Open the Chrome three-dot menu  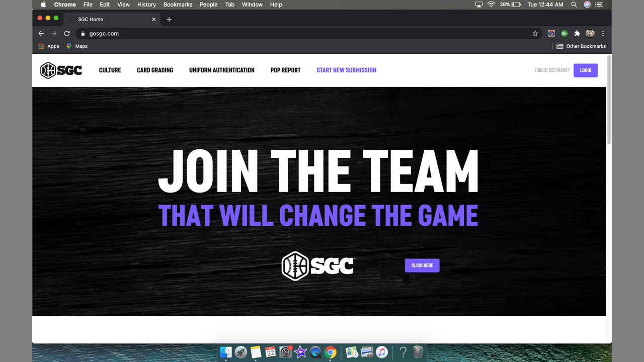point(603,34)
